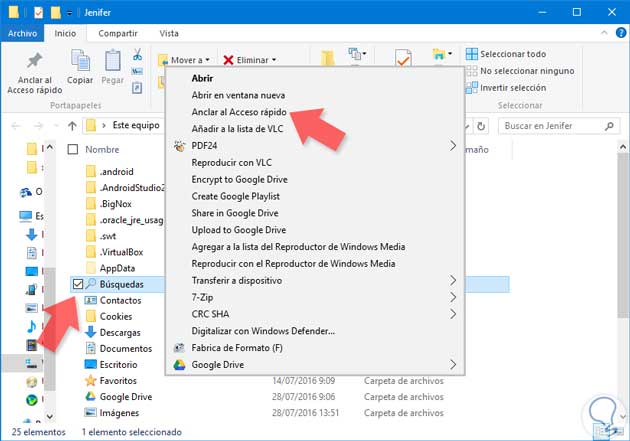Open the Eliminar dropdown
This screenshot has height=441, width=630.
pos(250,60)
